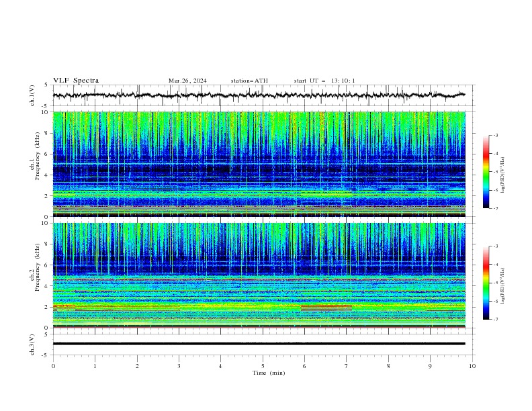The height and width of the screenshot is (411, 532).
Task: Click the time axis tick label '5'
Action: pyautogui.click(x=263, y=366)
